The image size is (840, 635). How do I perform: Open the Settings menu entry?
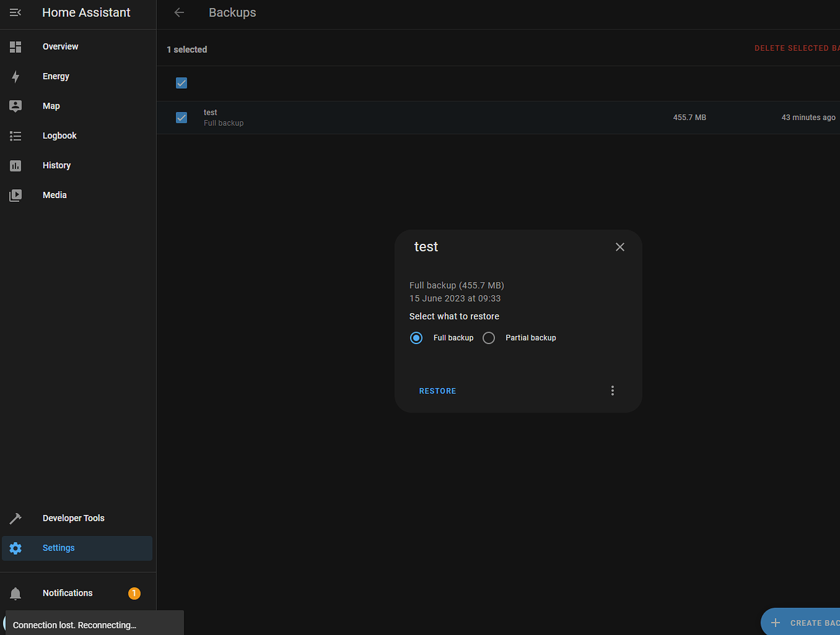(x=58, y=547)
